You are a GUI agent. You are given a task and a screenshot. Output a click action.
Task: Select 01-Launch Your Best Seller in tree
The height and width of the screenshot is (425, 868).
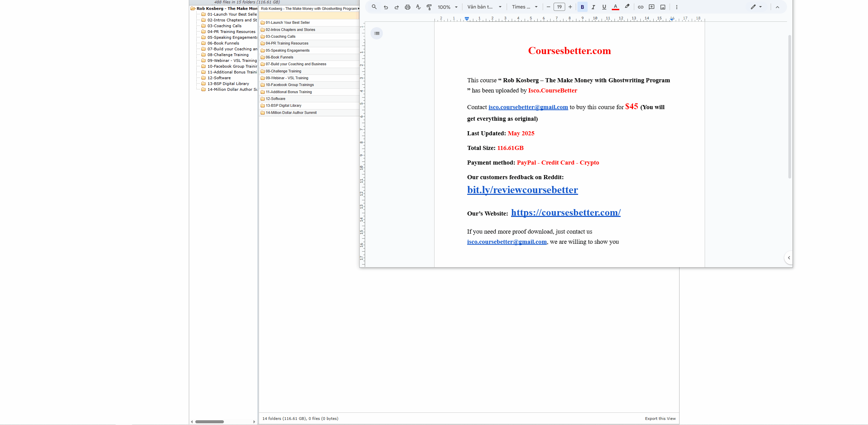232,14
